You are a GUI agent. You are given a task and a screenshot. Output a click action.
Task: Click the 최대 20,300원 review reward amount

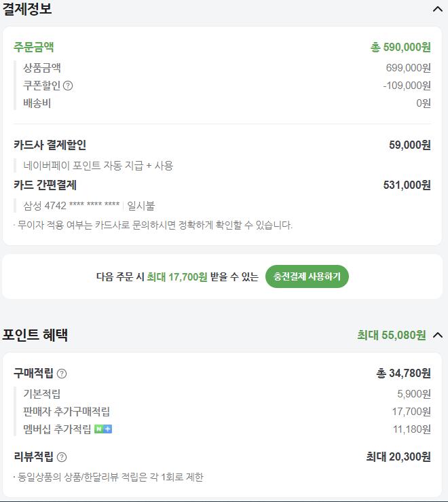point(398,457)
